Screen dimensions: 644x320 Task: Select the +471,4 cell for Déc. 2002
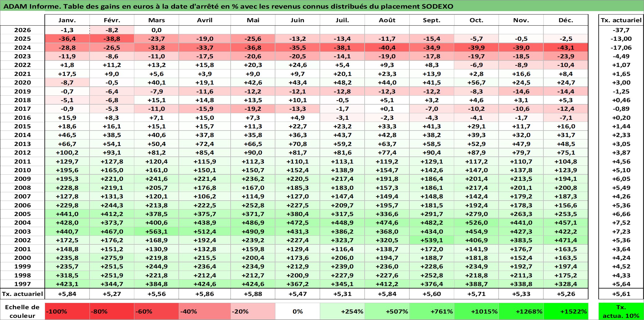(x=566, y=240)
